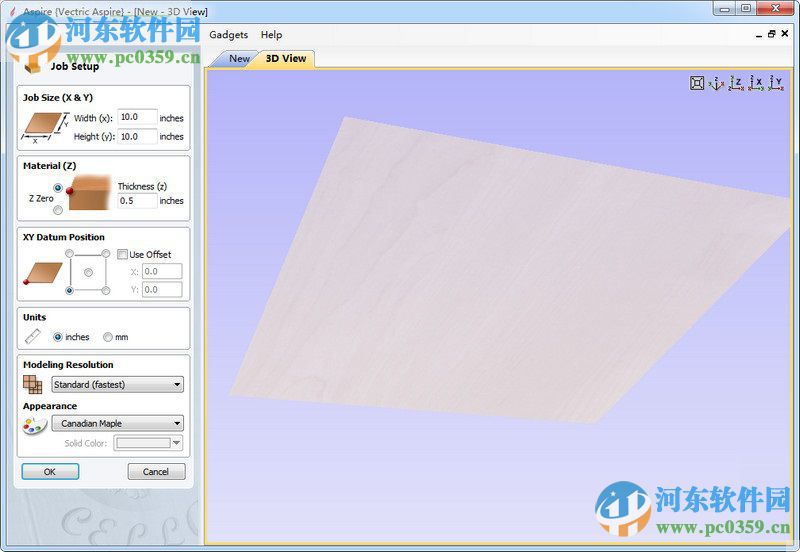This screenshot has height=552, width=800.
Task: Click Cancel in Job Setup
Action: click(x=156, y=471)
